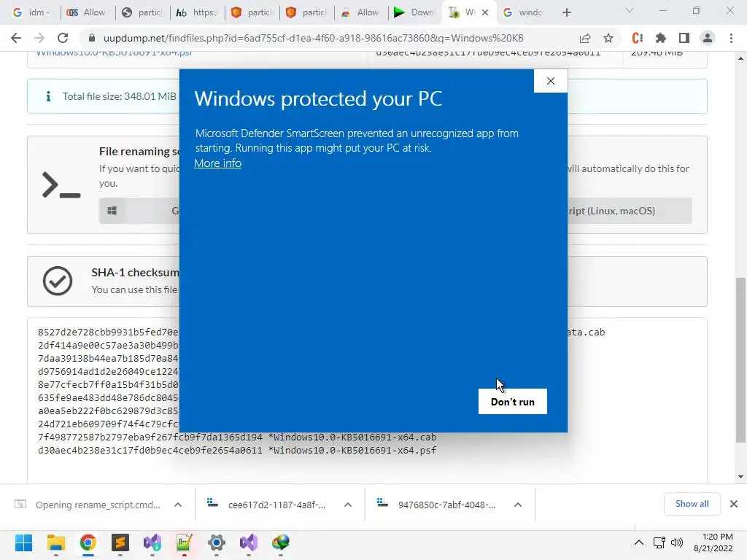
Task: Open a new browser tab
Action: coord(566,12)
